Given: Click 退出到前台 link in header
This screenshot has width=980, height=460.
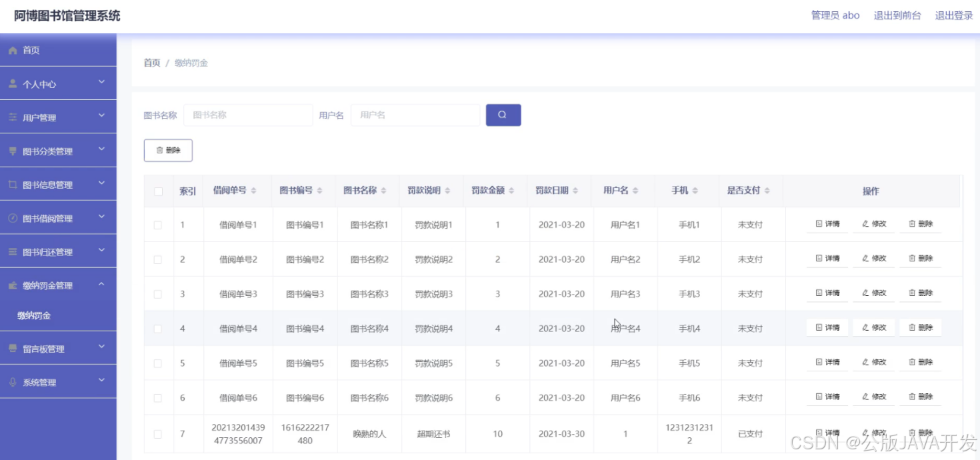Looking at the screenshot, I should tap(897, 15).
